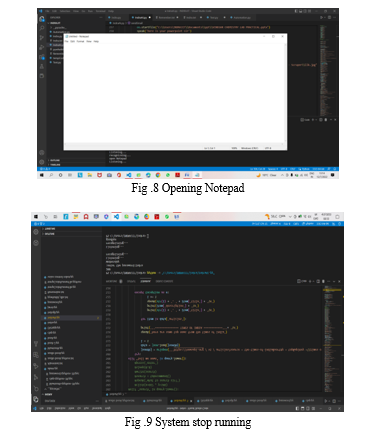Viewport: 371px width, 434px height.
Task: Expand the OUTLINE section in the sidebar
Action: (54, 160)
